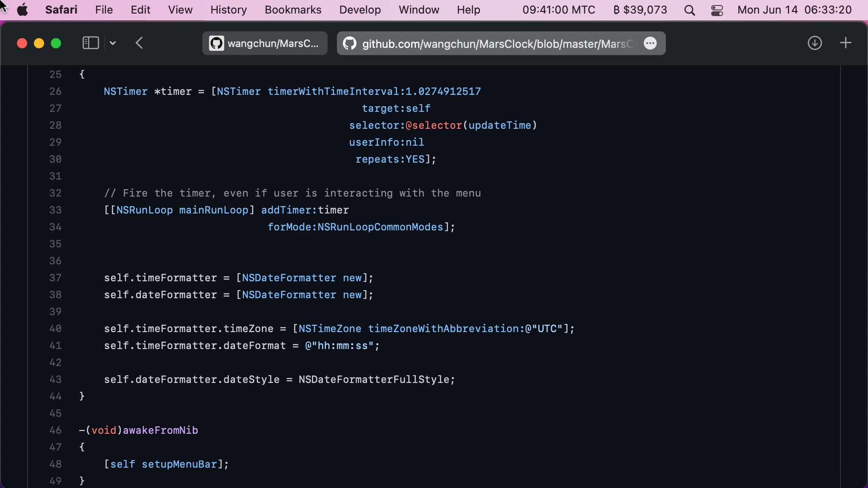Open the Safari menu
Viewport: 868px width, 488px height.
tap(61, 10)
